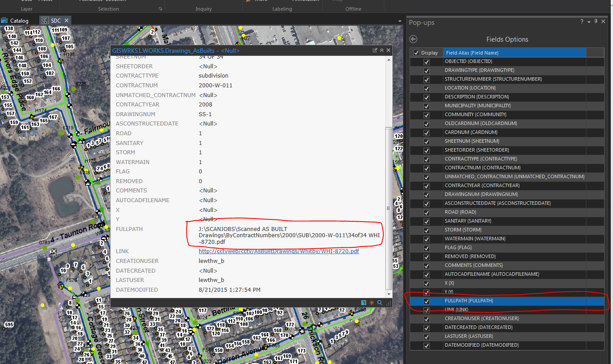Toggle display checkbox for CREATIONUSER field

(x=427, y=319)
